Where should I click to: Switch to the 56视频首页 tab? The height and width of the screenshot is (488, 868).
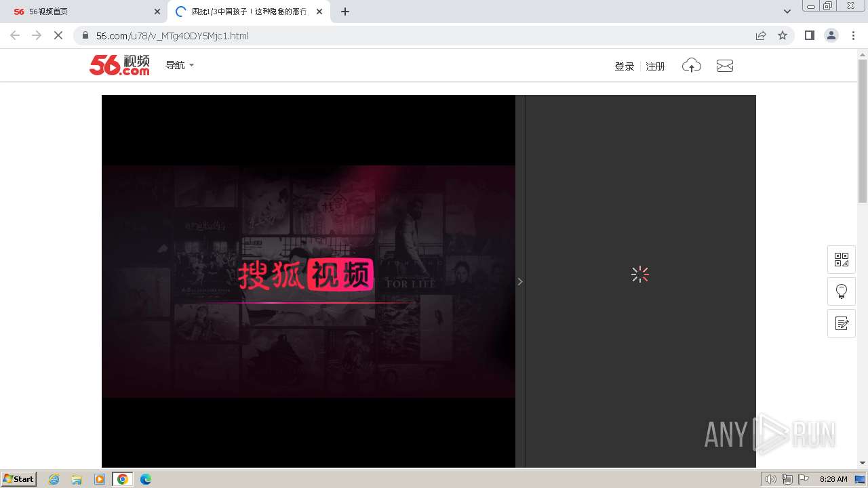point(84,12)
